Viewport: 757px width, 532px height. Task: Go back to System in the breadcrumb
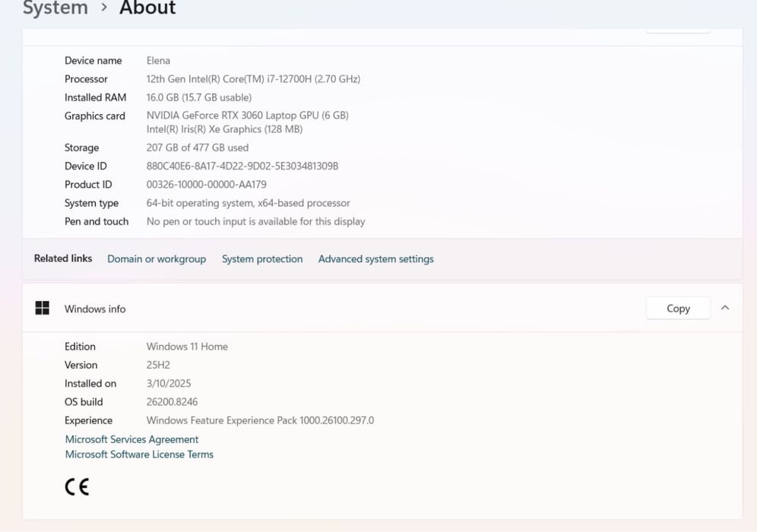[55, 8]
